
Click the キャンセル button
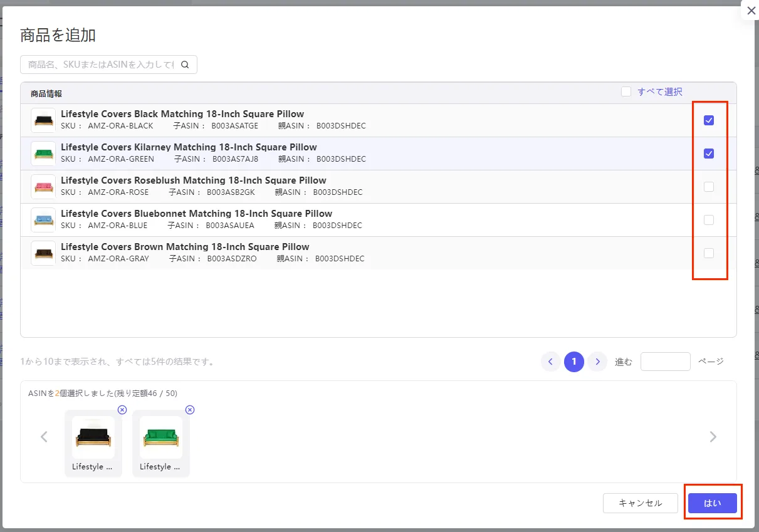[x=641, y=503]
